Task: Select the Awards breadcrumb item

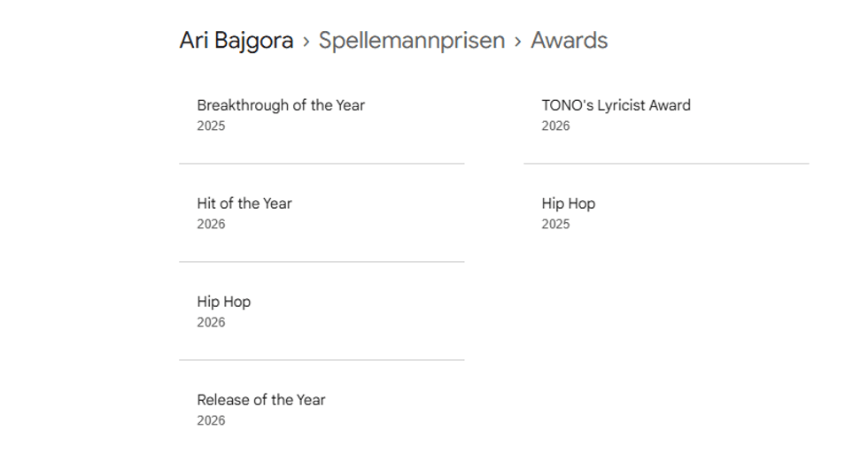Action: [x=569, y=41]
